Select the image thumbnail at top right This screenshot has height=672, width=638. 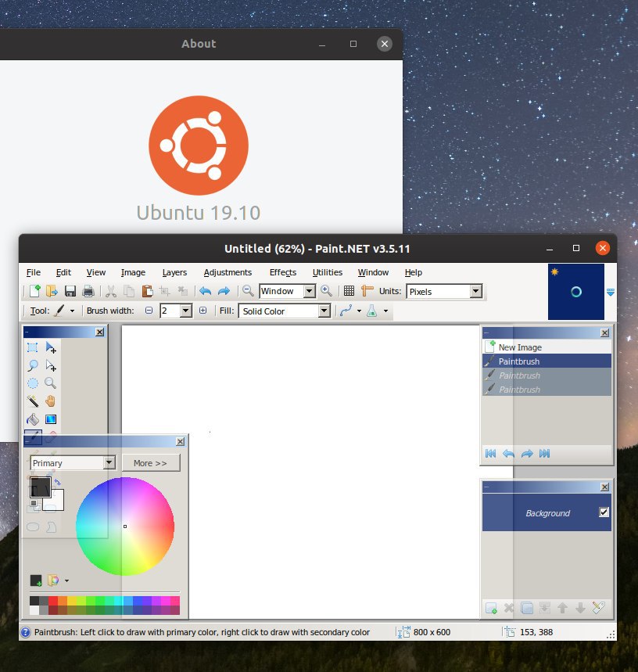[576, 292]
